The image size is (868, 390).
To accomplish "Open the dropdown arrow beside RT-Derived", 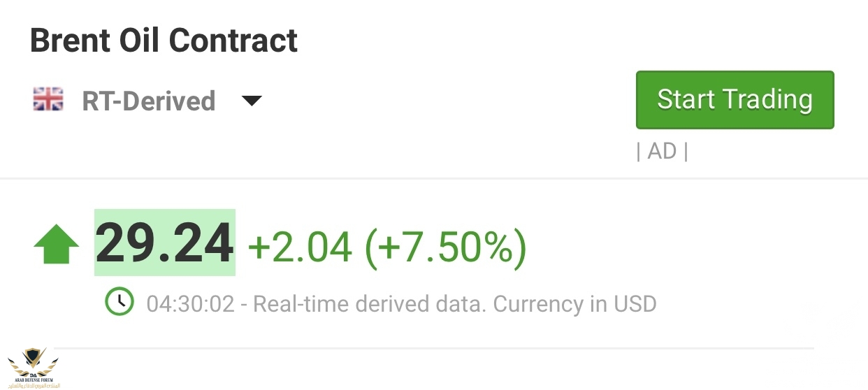I will pyautogui.click(x=251, y=101).
